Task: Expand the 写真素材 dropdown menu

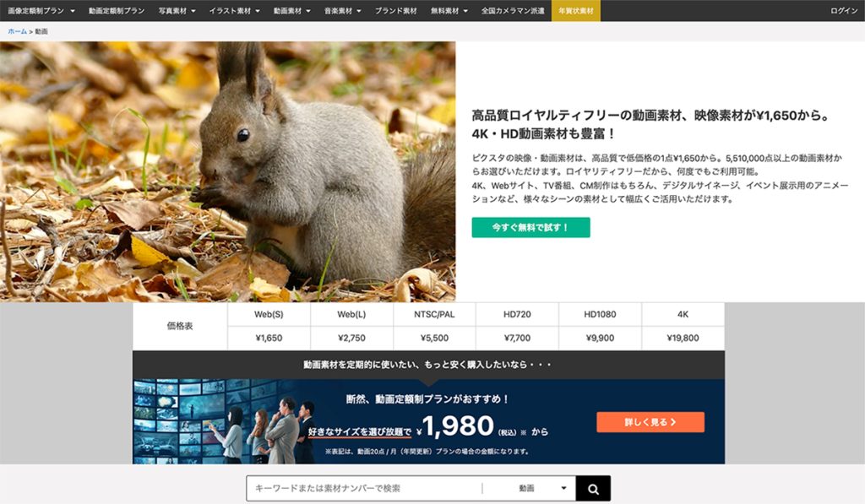Action: pos(177,11)
